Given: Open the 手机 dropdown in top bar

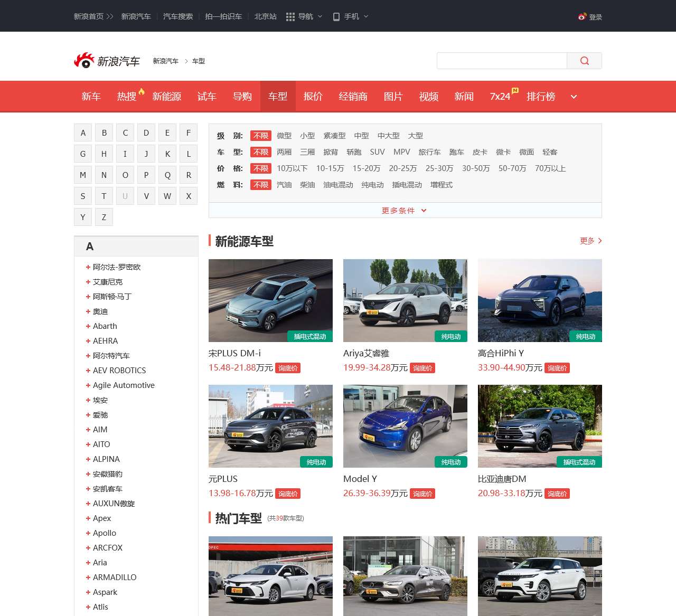Looking at the screenshot, I should pyautogui.click(x=351, y=17).
